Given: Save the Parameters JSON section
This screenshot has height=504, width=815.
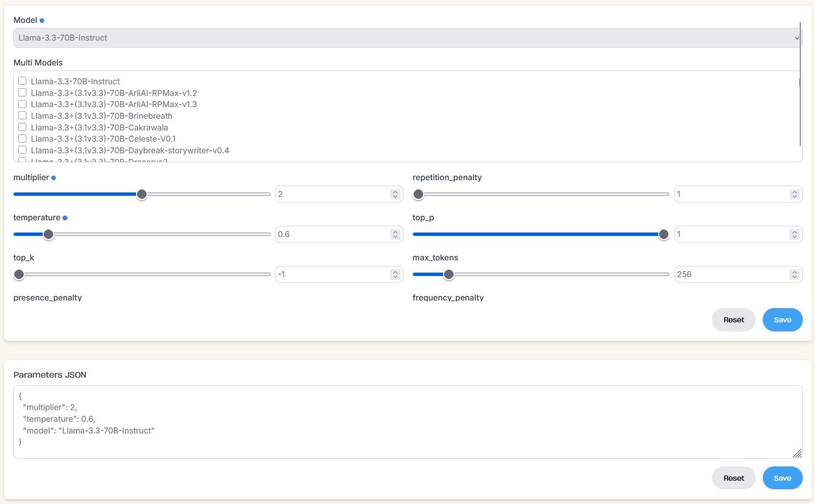Looking at the screenshot, I should [x=783, y=478].
